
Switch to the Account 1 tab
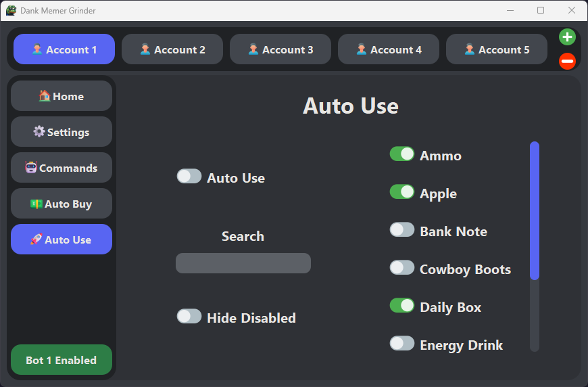tap(64, 49)
